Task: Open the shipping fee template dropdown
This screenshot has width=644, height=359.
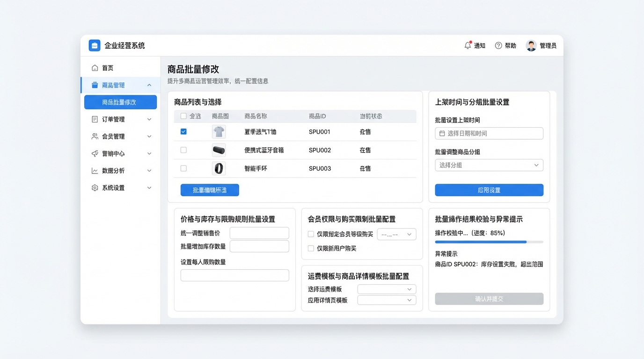Action: [387, 289]
